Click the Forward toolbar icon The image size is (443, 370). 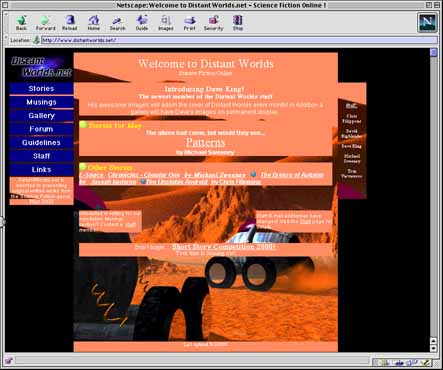coord(45,23)
